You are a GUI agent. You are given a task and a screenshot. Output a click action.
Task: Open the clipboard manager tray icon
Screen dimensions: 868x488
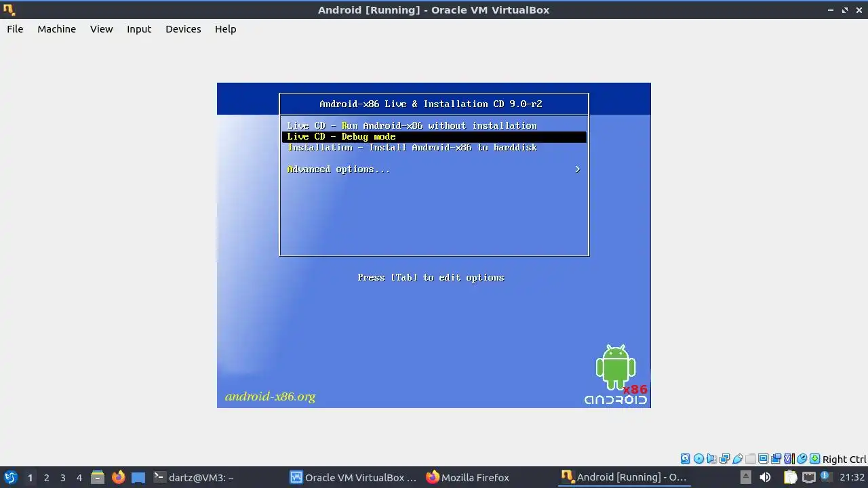tap(790, 477)
